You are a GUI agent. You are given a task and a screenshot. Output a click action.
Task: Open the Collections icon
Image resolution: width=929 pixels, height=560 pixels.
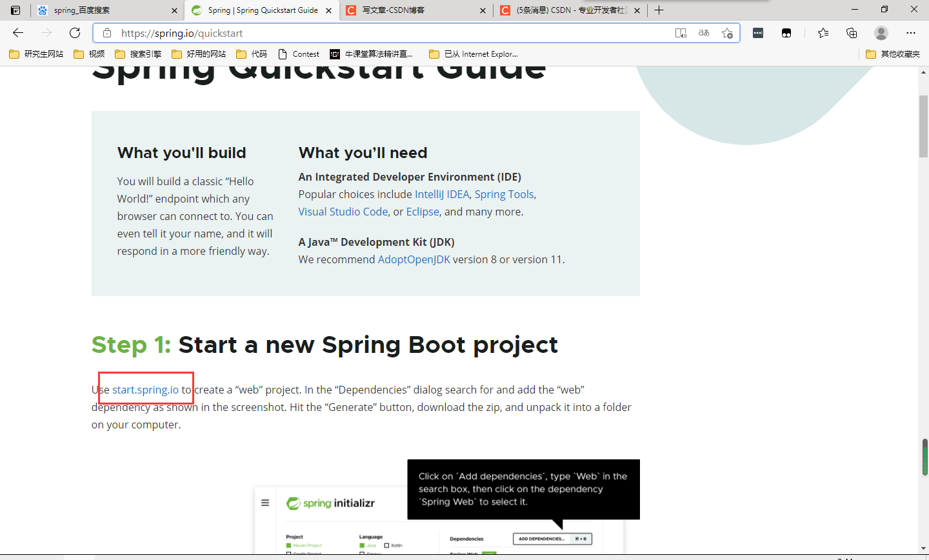[x=852, y=32]
